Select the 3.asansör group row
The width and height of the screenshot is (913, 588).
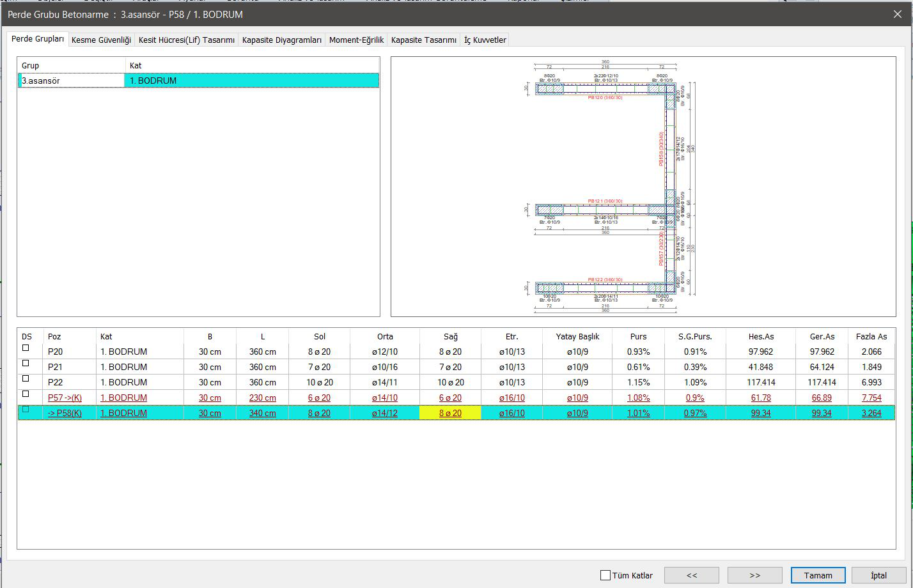click(x=199, y=81)
